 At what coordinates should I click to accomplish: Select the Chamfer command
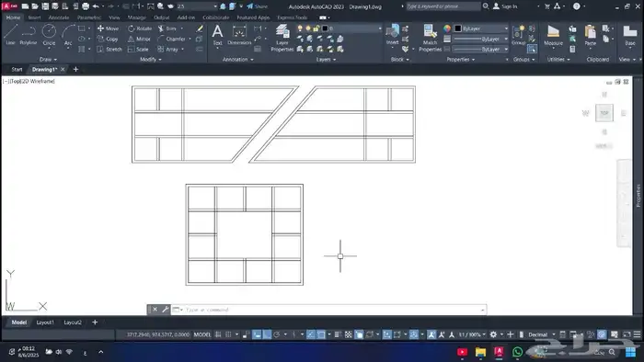pos(172,39)
